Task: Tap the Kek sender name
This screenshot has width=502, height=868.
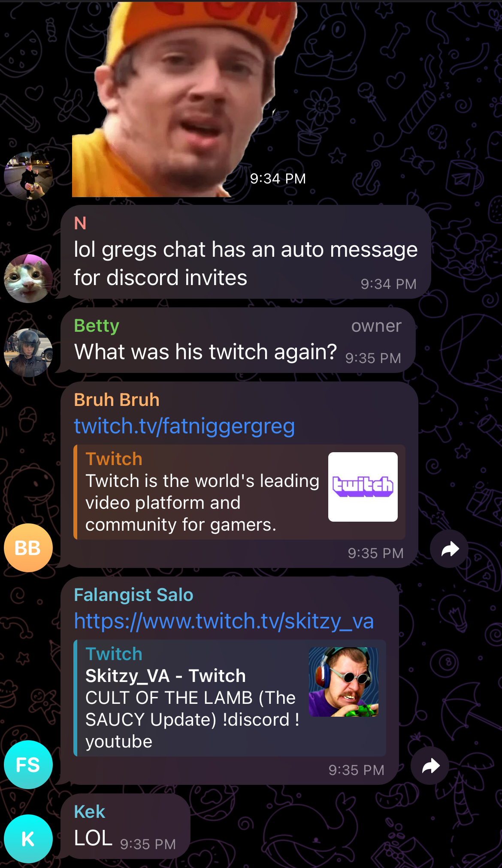Action: tap(89, 812)
